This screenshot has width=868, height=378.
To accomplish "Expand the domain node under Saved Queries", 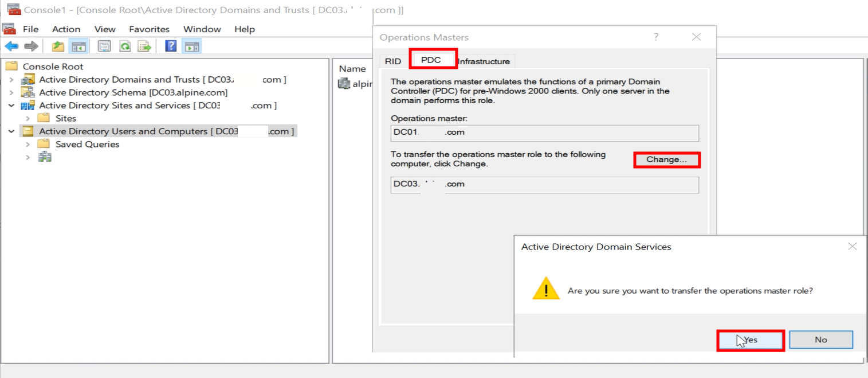I will coord(28,157).
